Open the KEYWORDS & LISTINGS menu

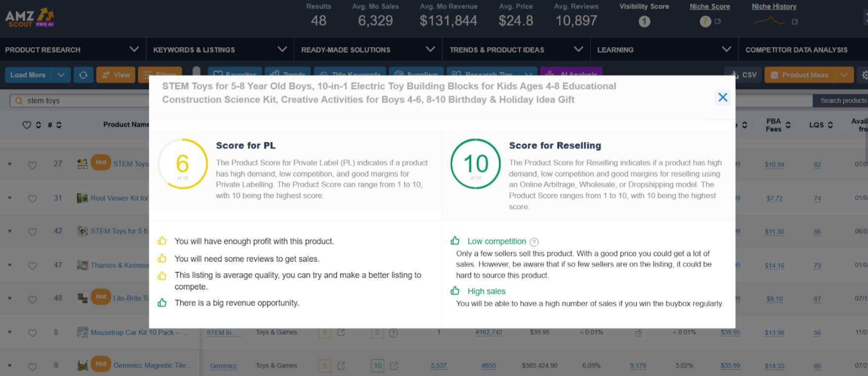(220, 49)
